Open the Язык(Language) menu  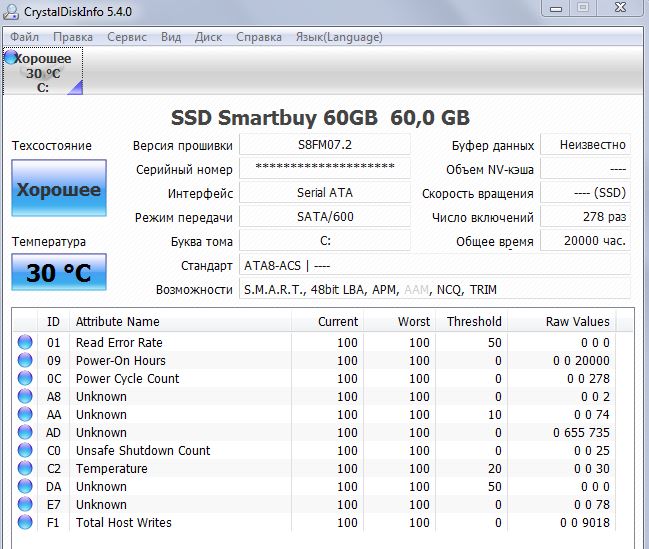pyautogui.click(x=339, y=37)
